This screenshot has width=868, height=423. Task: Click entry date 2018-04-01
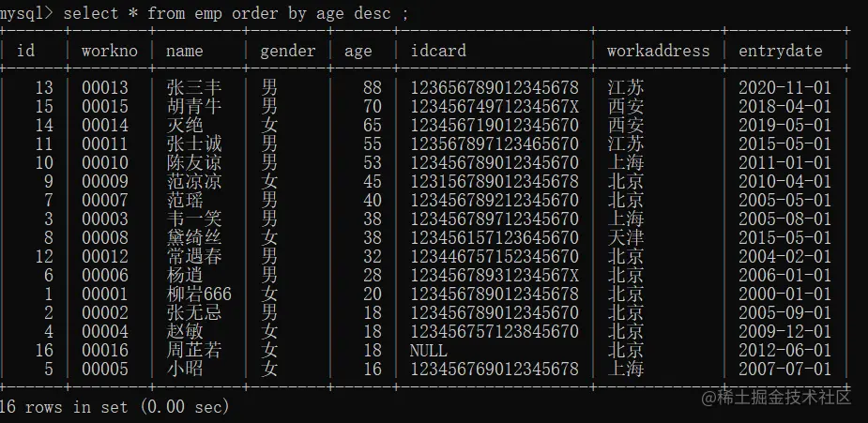point(785,106)
